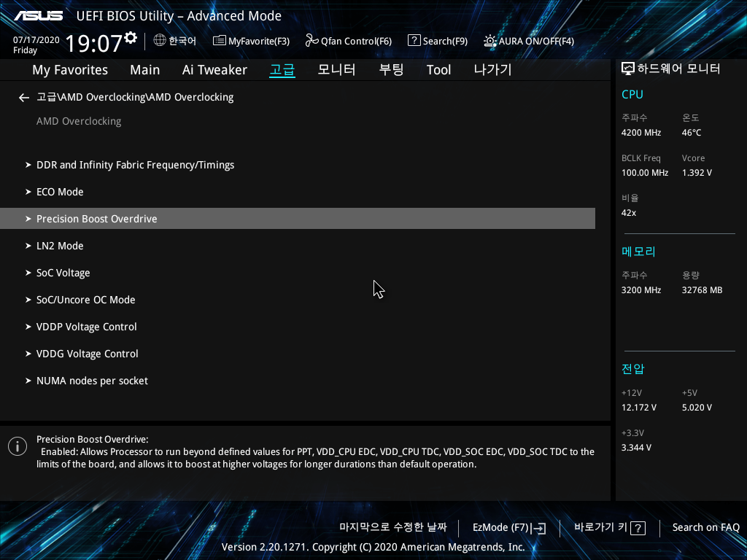
Task: Expand DDR and Infinity Fabric Frequency/Timings arrow
Action: 28,165
